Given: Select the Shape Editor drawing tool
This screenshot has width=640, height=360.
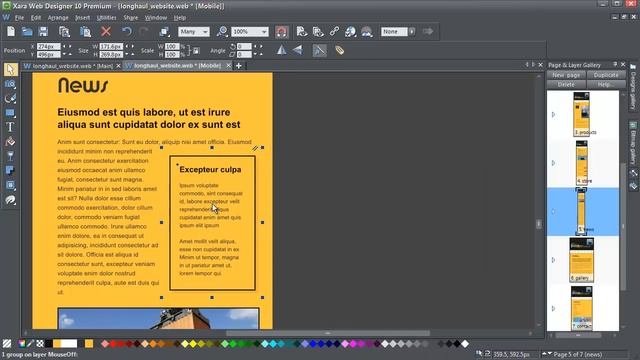Looking at the screenshot, I should [x=11, y=98].
